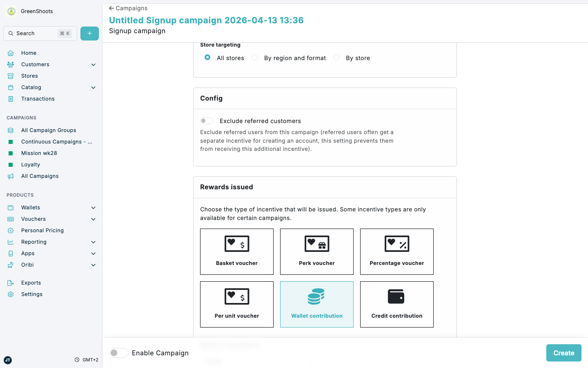588x368 pixels.
Task: Navigate to the Loyalty campaign group
Action: (x=31, y=164)
